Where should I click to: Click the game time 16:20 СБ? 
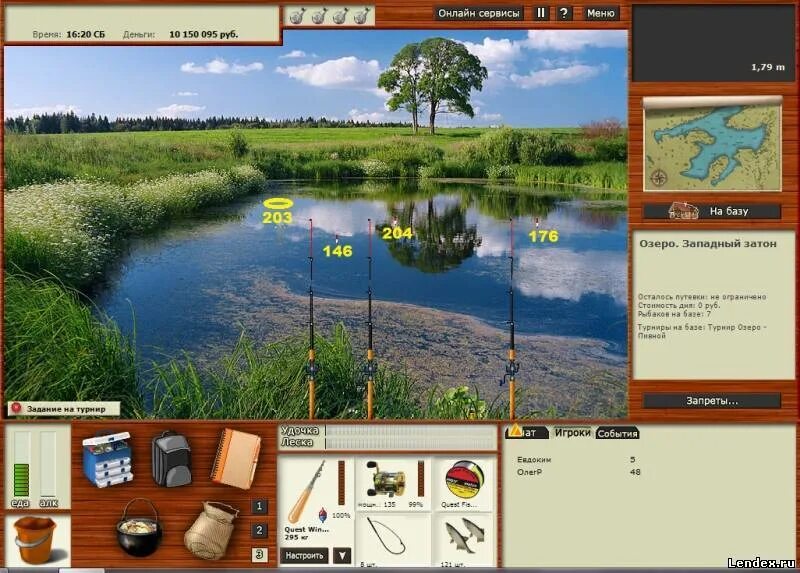click(x=85, y=34)
